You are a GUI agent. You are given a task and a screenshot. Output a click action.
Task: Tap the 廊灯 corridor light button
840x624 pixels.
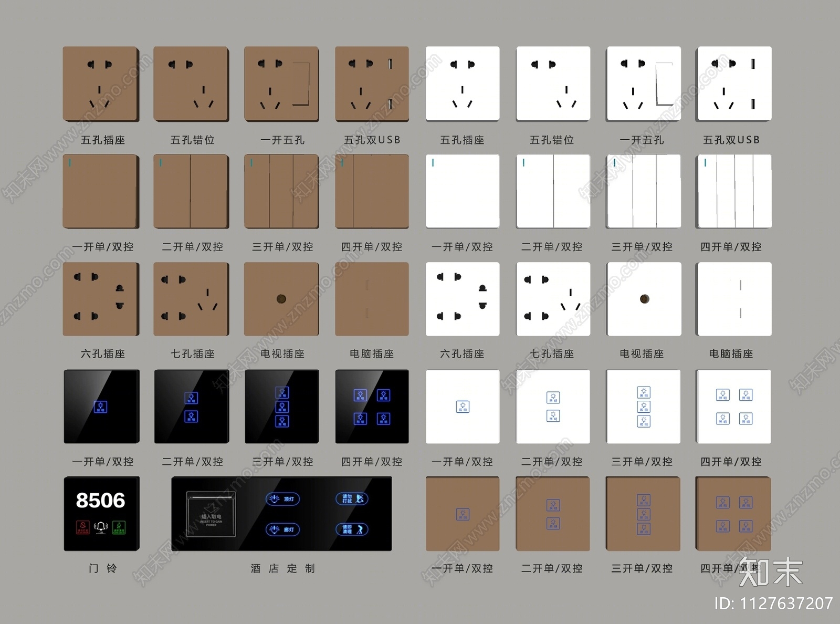282,529
